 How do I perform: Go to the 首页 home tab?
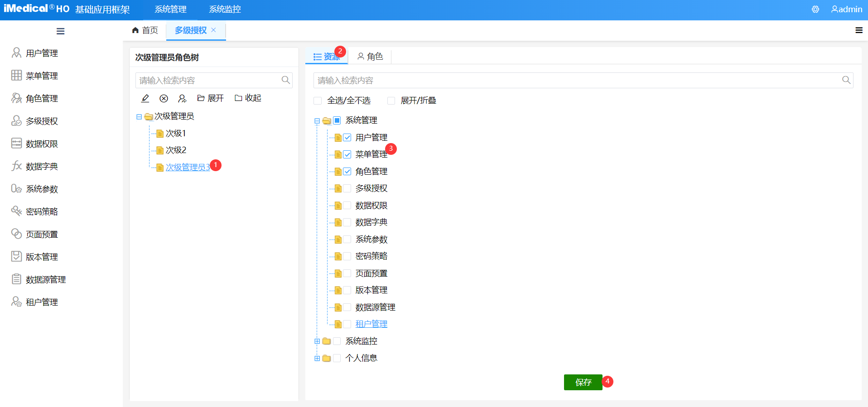pos(145,30)
